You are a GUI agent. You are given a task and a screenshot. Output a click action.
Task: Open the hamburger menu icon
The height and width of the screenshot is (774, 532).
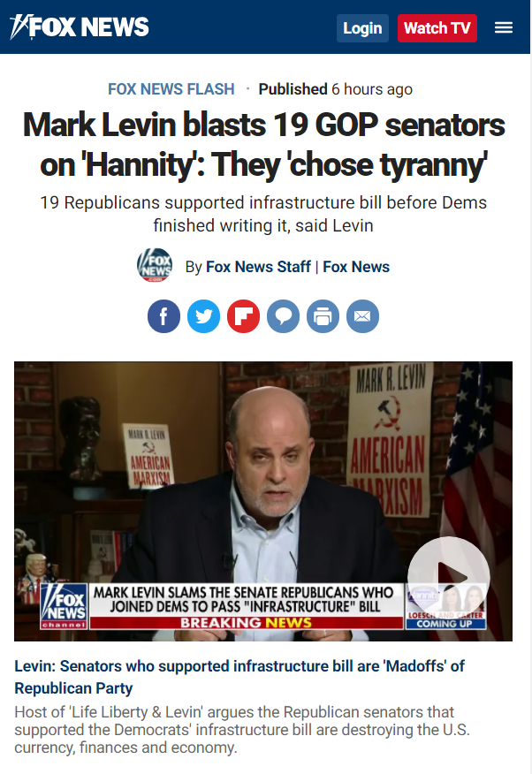(504, 27)
